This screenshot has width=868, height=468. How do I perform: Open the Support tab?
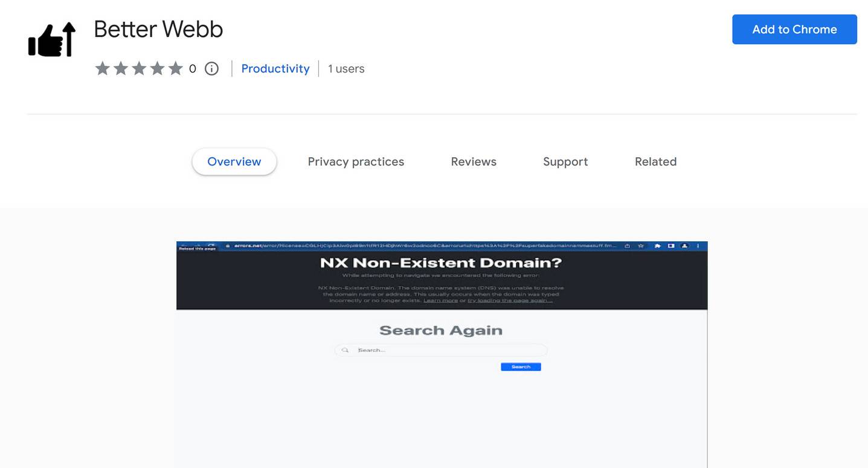coord(565,161)
